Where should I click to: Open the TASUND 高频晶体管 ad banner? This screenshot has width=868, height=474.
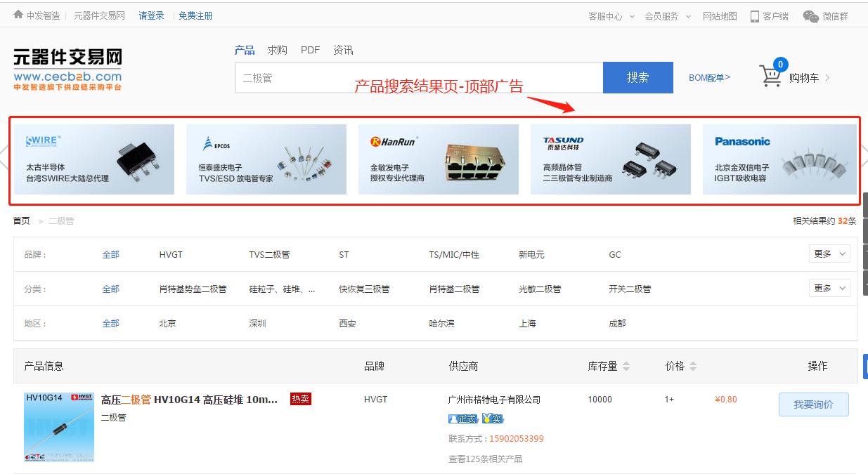611,159
